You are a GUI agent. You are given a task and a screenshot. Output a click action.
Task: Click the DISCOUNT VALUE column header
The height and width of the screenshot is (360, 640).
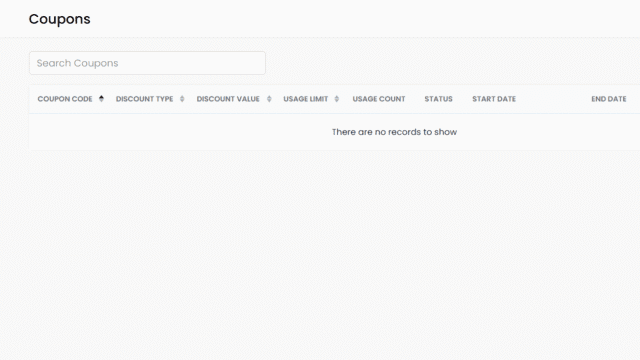tap(228, 99)
